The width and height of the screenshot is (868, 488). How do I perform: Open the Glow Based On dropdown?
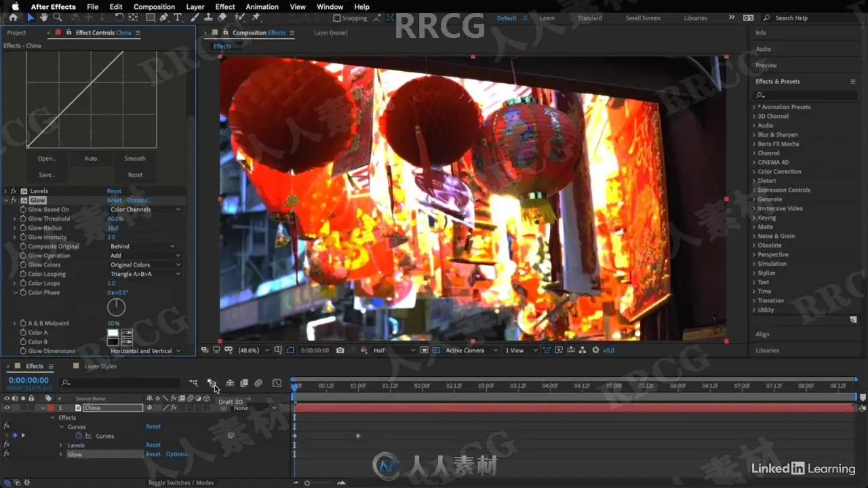145,209
